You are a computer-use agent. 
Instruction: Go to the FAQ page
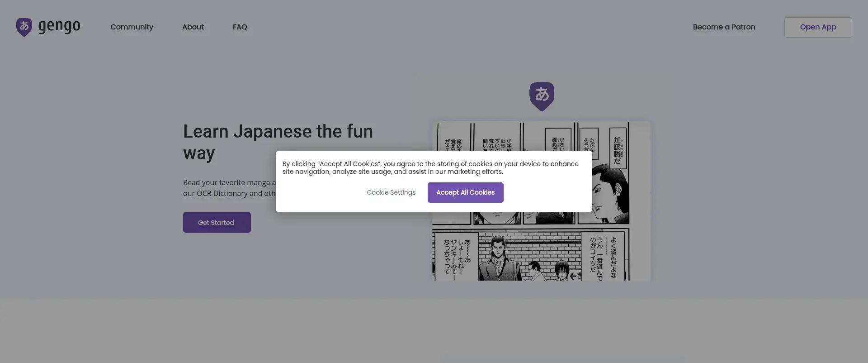click(240, 27)
